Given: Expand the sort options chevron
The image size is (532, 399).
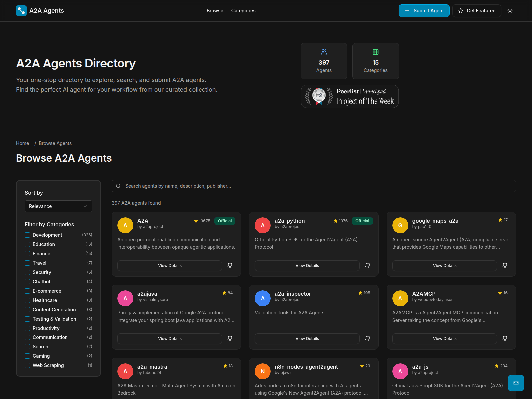Looking at the screenshot, I should click(85, 206).
